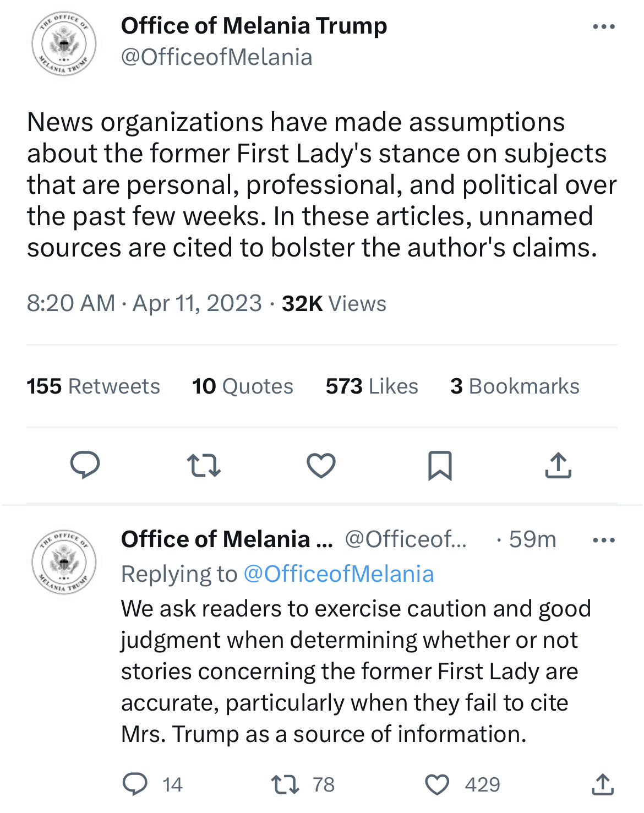This screenshot has height=813, width=644.
Task: Open more options for main tweet
Action: click(604, 26)
